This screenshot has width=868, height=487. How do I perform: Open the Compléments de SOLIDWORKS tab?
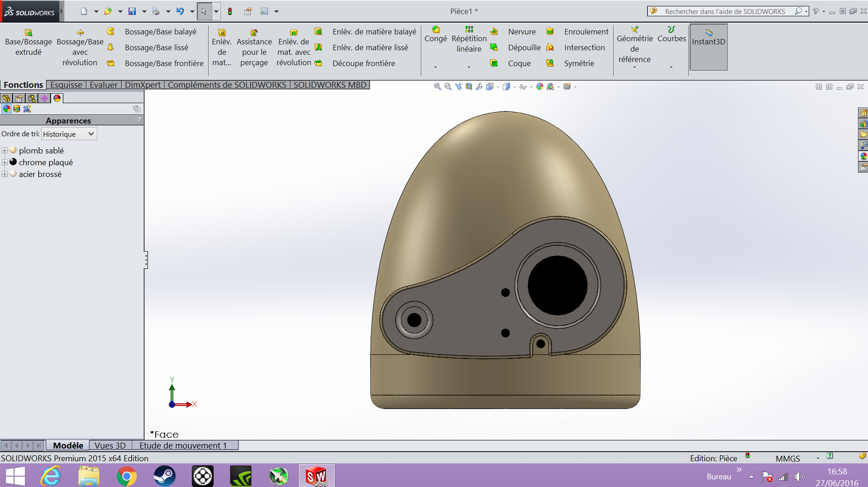tap(227, 85)
